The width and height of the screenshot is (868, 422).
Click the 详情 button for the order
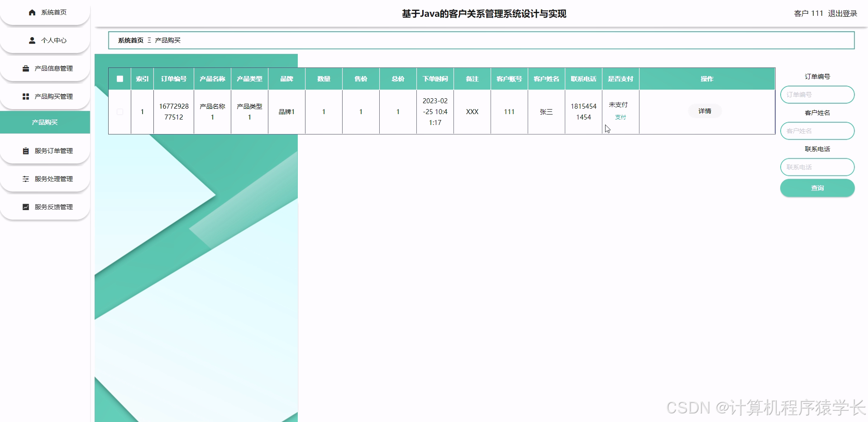705,111
